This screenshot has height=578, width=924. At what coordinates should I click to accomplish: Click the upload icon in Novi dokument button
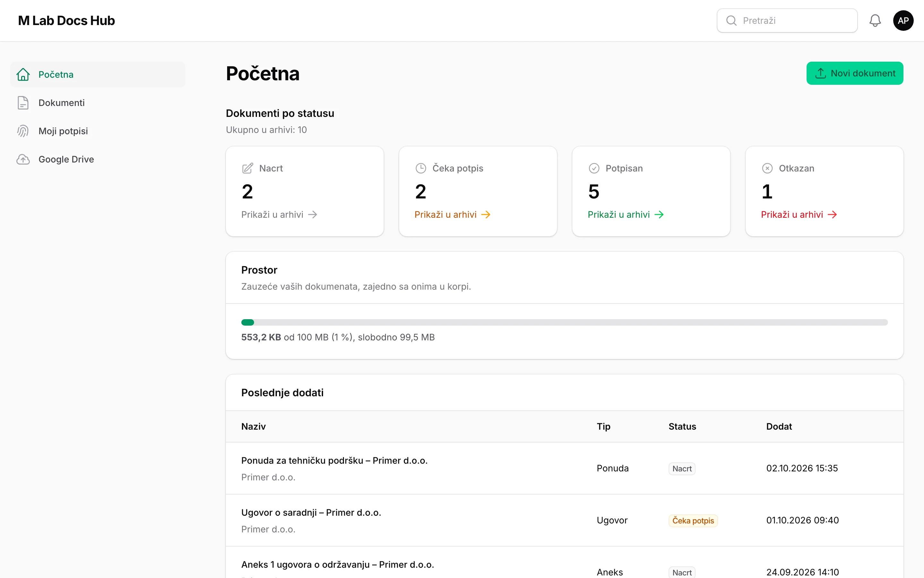(x=820, y=73)
